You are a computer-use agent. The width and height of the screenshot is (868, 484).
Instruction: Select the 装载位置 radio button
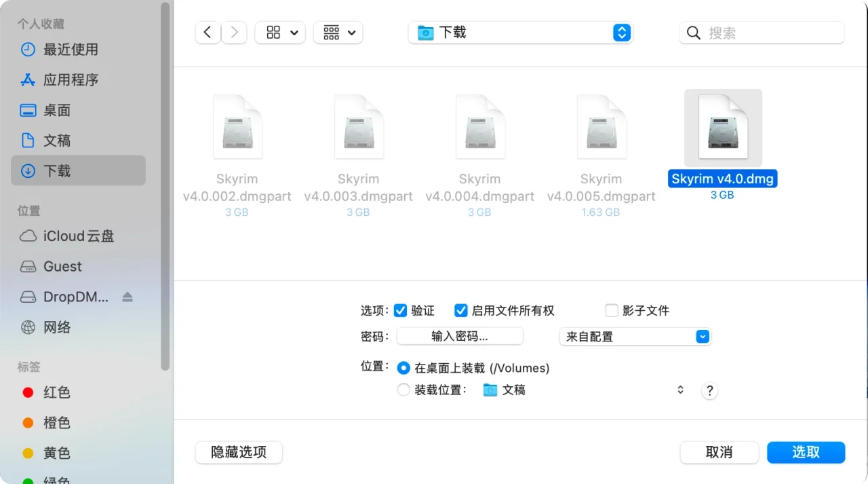click(x=403, y=390)
